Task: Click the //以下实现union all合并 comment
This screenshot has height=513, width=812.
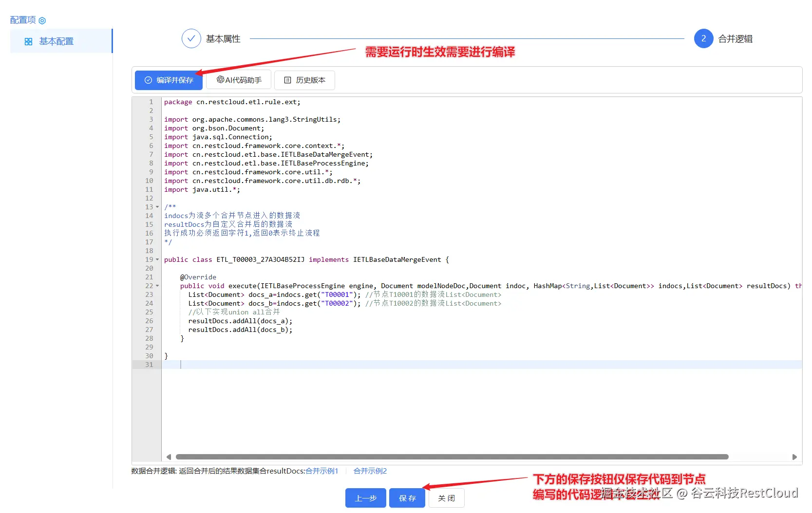Action: click(234, 312)
